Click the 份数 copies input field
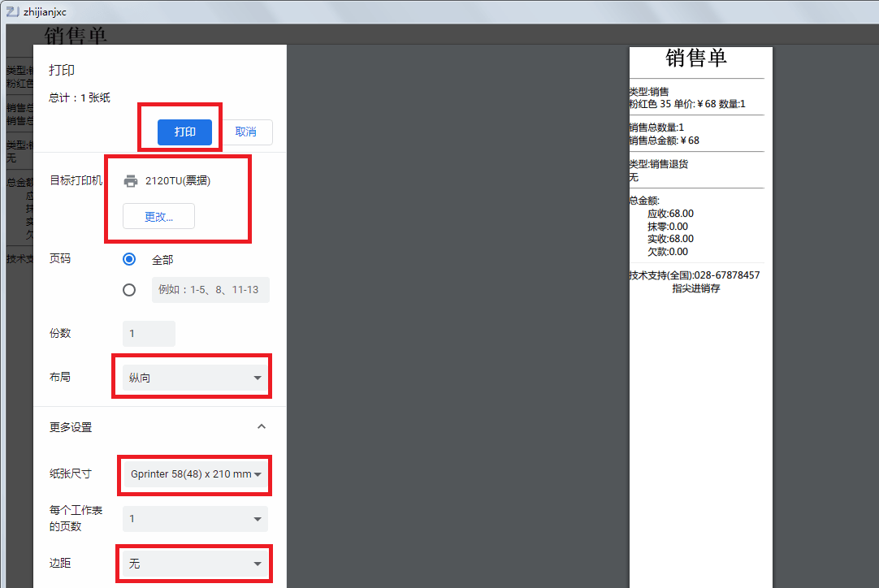This screenshot has width=879, height=588. 149,334
